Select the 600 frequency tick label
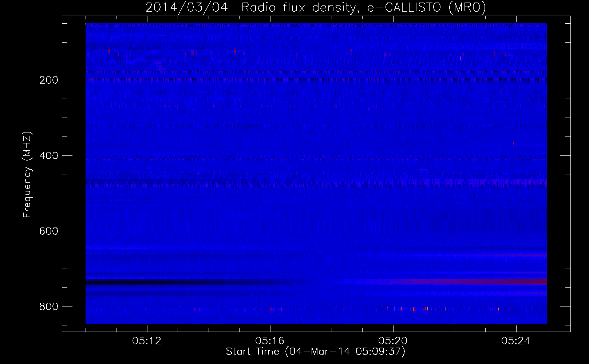This screenshot has width=589, height=364. pyautogui.click(x=49, y=231)
